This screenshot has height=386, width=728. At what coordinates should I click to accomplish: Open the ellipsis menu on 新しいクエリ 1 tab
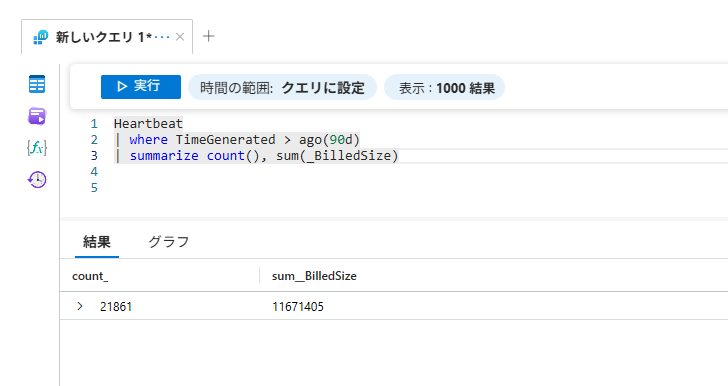click(162, 37)
